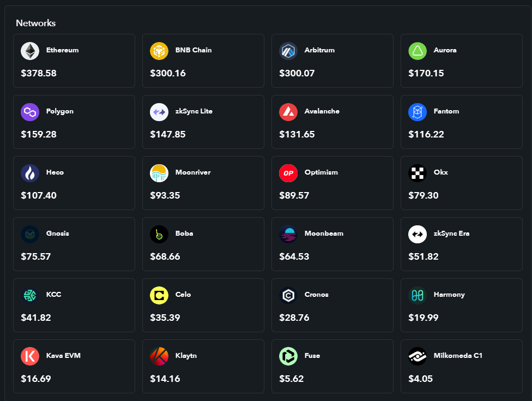Click the Boba $68.66 value

pos(165,256)
